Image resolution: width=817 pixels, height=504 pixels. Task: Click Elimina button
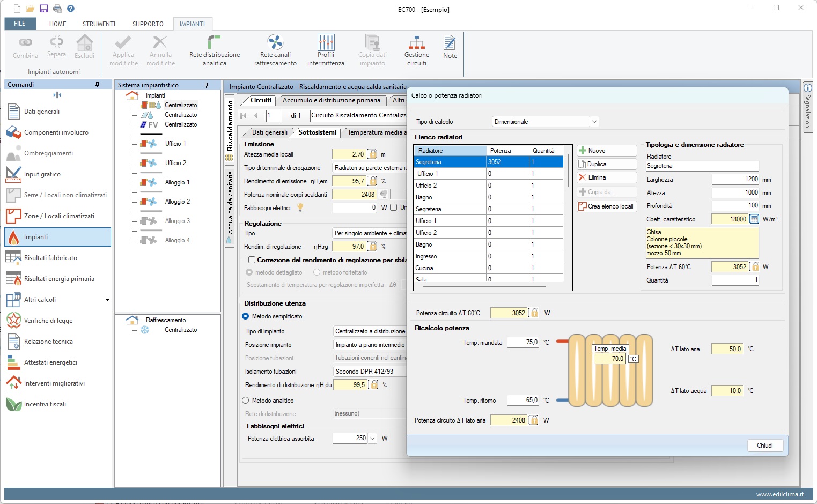pyautogui.click(x=607, y=177)
